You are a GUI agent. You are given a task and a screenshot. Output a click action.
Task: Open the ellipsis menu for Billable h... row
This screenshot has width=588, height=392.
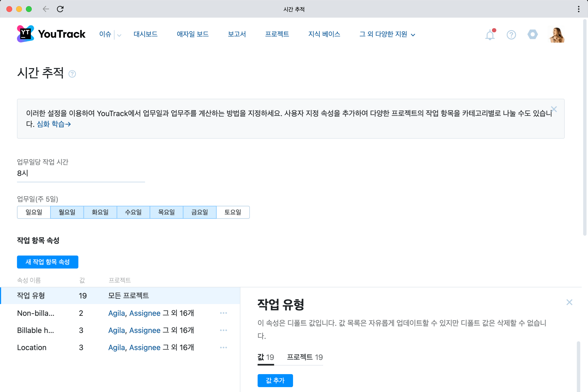223,330
